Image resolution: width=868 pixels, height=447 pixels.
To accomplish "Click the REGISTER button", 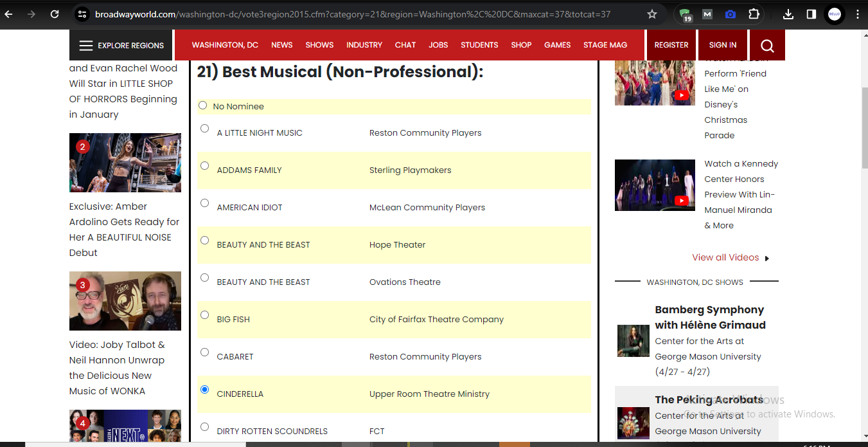I will click(x=671, y=45).
